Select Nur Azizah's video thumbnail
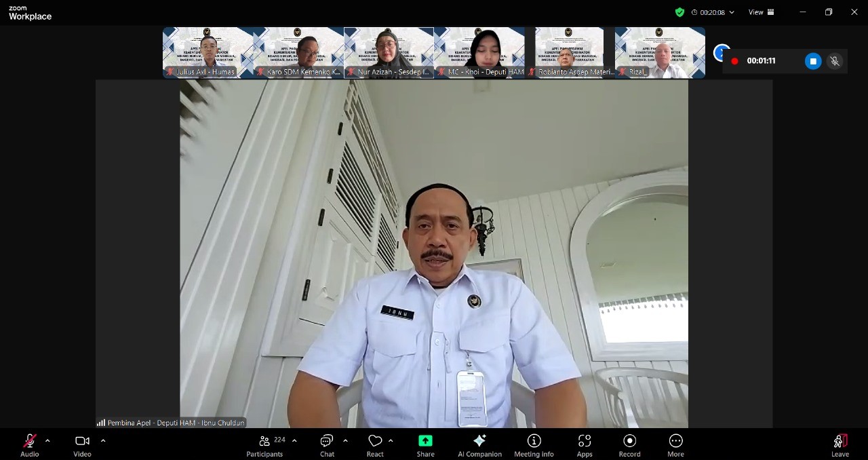Screen dimensions: 868x460 pyautogui.click(x=389, y=52)
